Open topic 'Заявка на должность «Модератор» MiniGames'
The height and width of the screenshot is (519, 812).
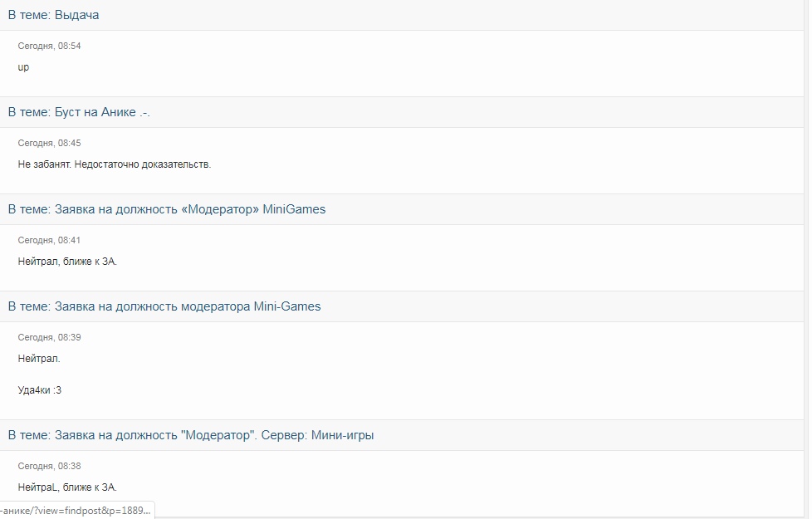(190, 209)
